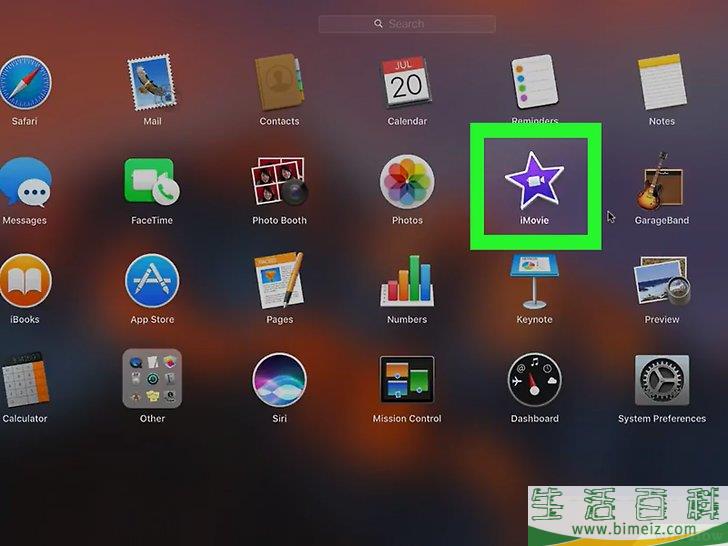Click the "Mission Control" label text
The image size is (728, 546).
(407, 418)
